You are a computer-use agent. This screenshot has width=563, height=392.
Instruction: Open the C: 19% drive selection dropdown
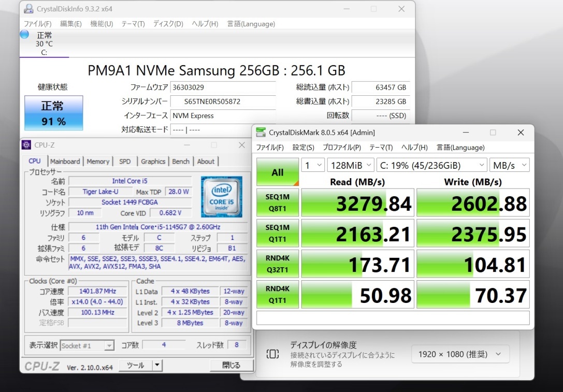[x=431, y=166]
